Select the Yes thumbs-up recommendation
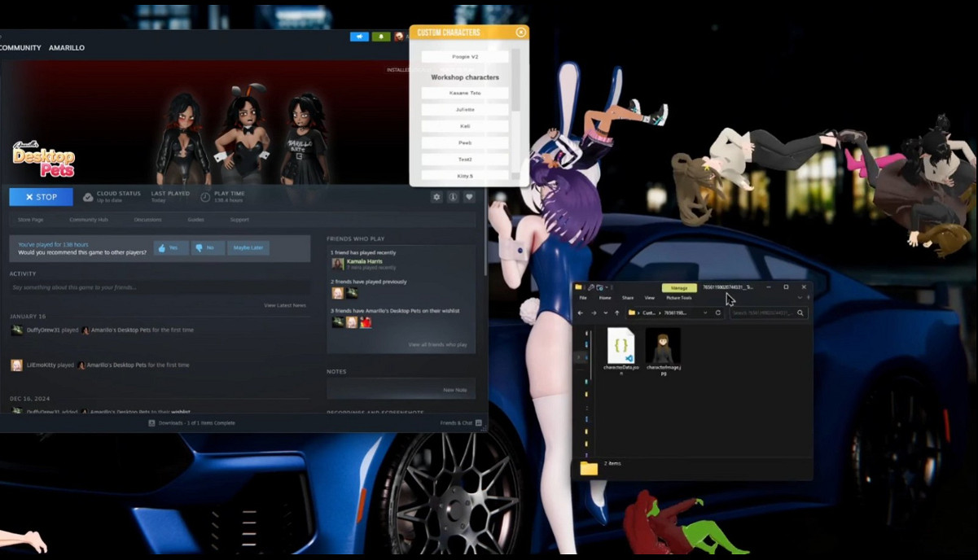978x560 pixels. click(x=170, y=247)
